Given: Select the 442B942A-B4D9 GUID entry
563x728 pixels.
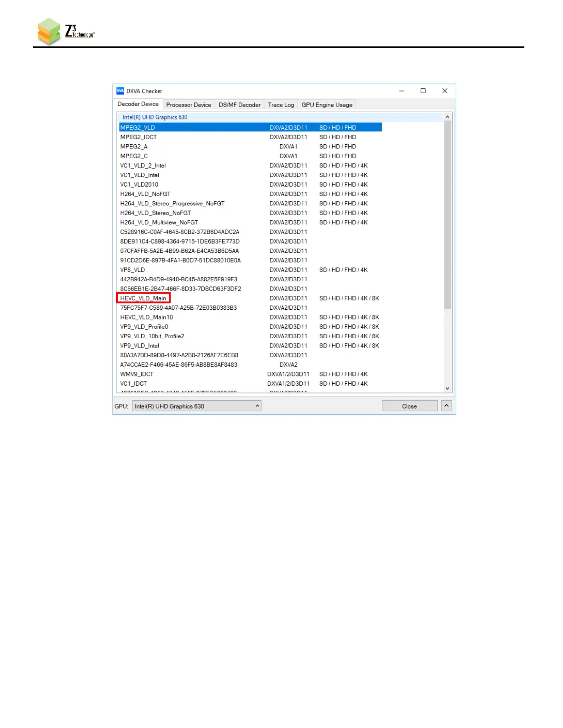Looking at the screenshot, I should tap(250, 279).
